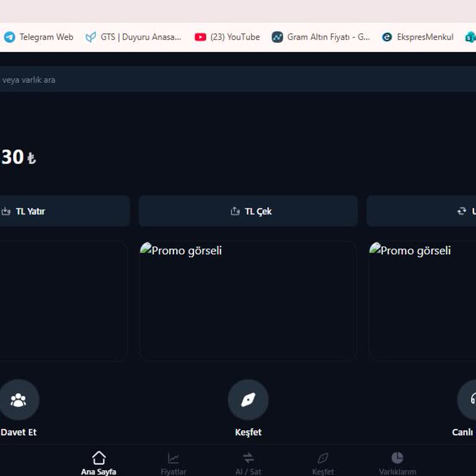Open the Telegram Web bookmark
The image size is (476, 476).
point(38,37)
